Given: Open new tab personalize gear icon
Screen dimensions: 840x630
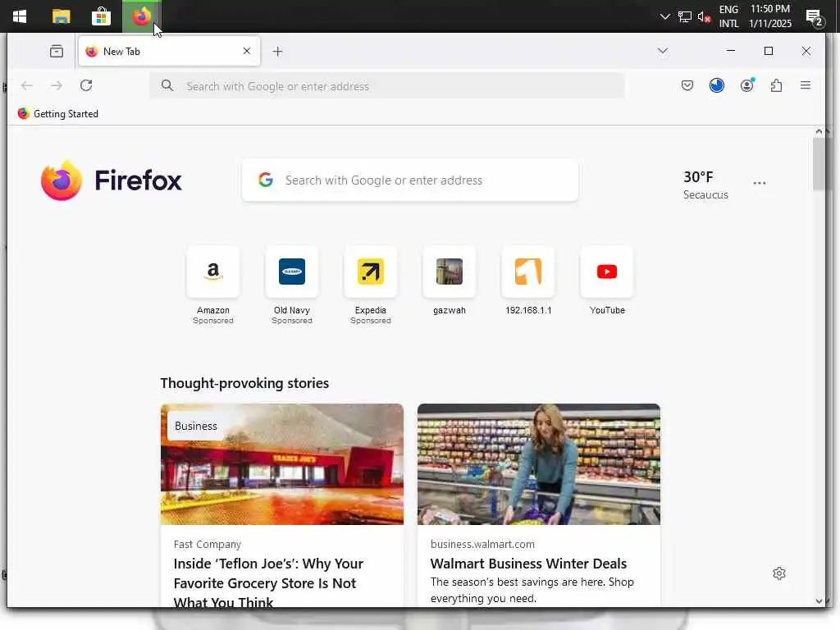Looking at the screenshot, I should coord(779,573).
